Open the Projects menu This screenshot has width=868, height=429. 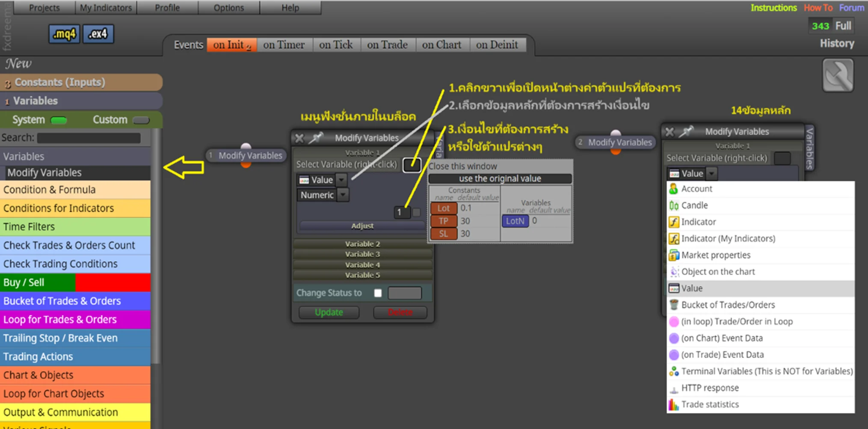(x=44, y=8)
